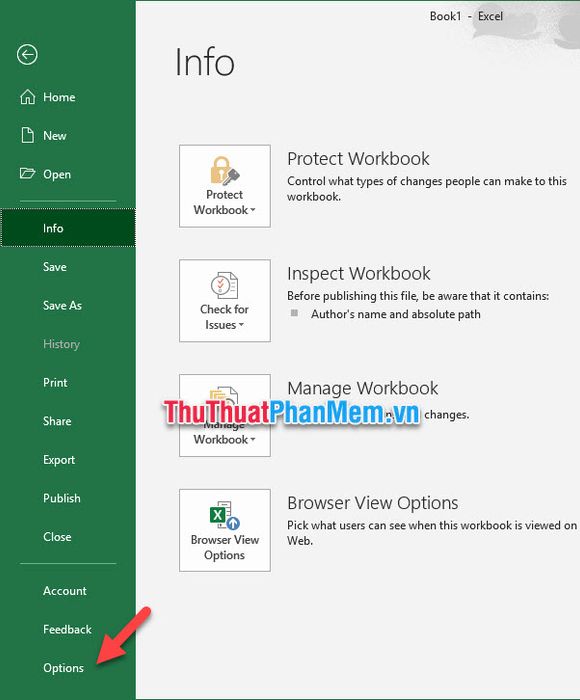Click "Pick what users can see" description
The height and width of the screenshot is (700, 580).
pyautogui.click(x=432, y=533)
